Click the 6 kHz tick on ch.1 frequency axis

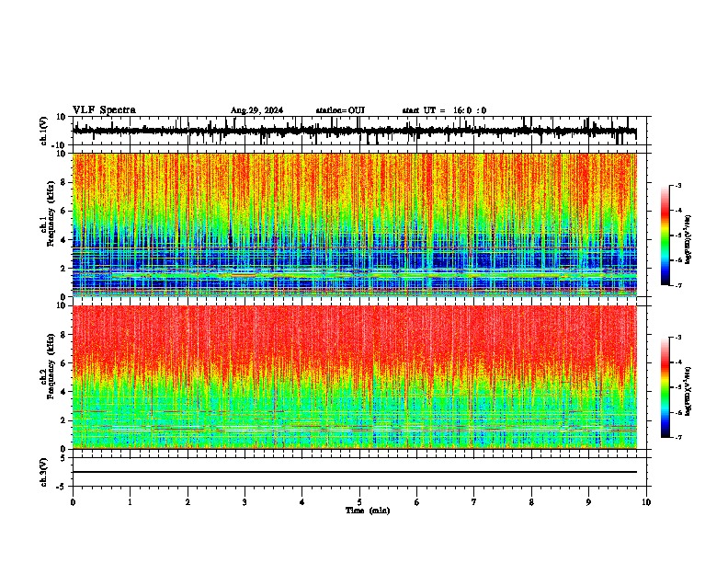pyautogui.click(x=64, y=211)
